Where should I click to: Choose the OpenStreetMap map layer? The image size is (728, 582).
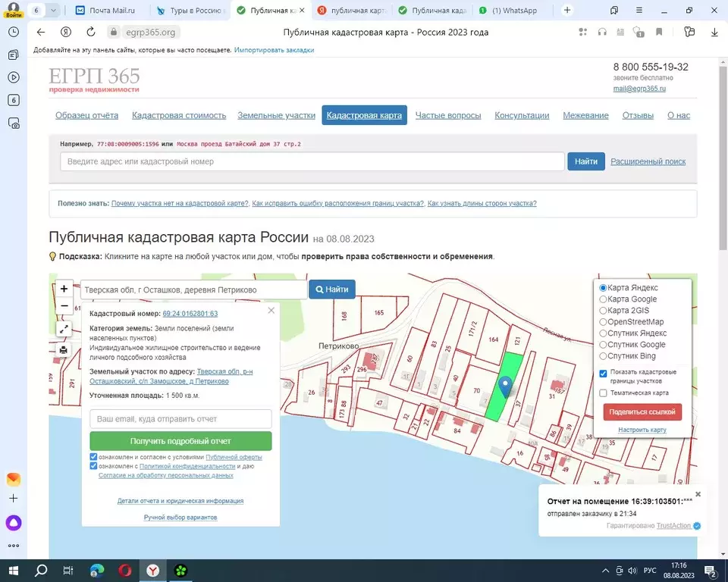click(x=604, y=322)
